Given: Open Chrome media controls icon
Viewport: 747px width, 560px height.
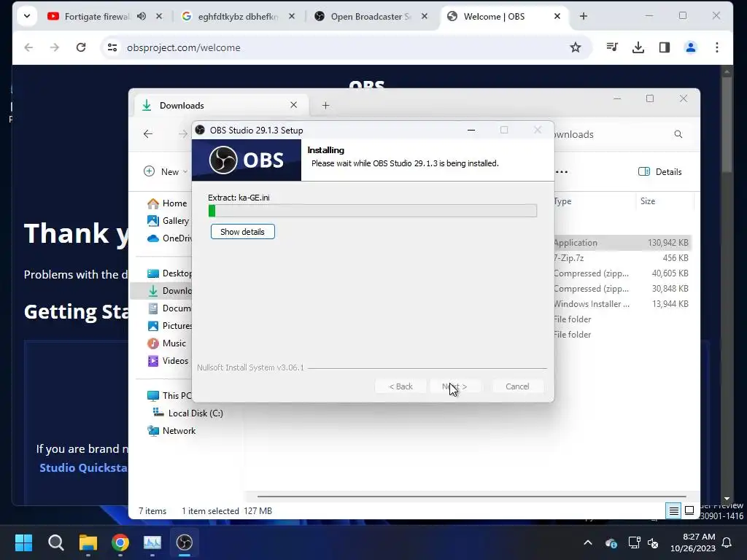Looking at the screenshot, I should (x=612, y=47).
